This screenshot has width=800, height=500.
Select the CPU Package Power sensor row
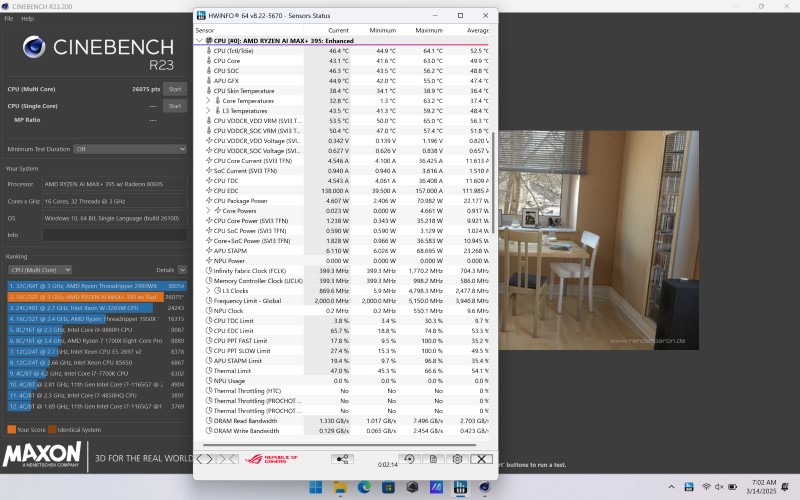coord(342,201)
